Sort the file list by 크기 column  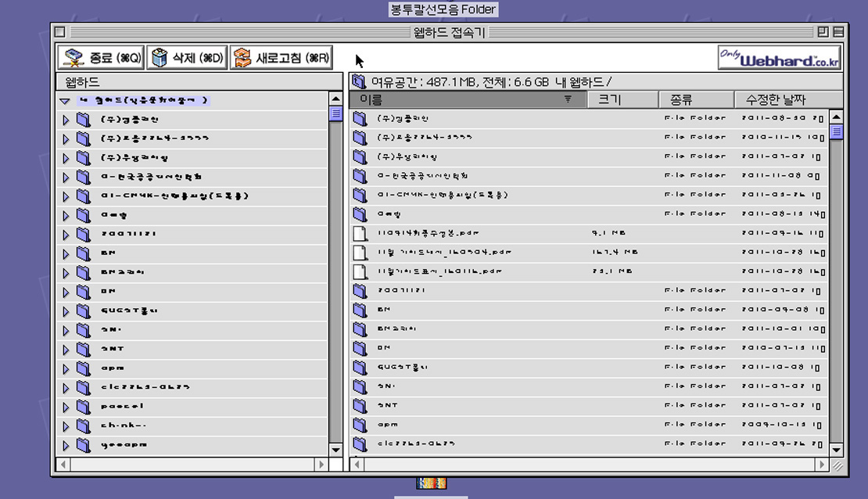[x=620, y=99]
